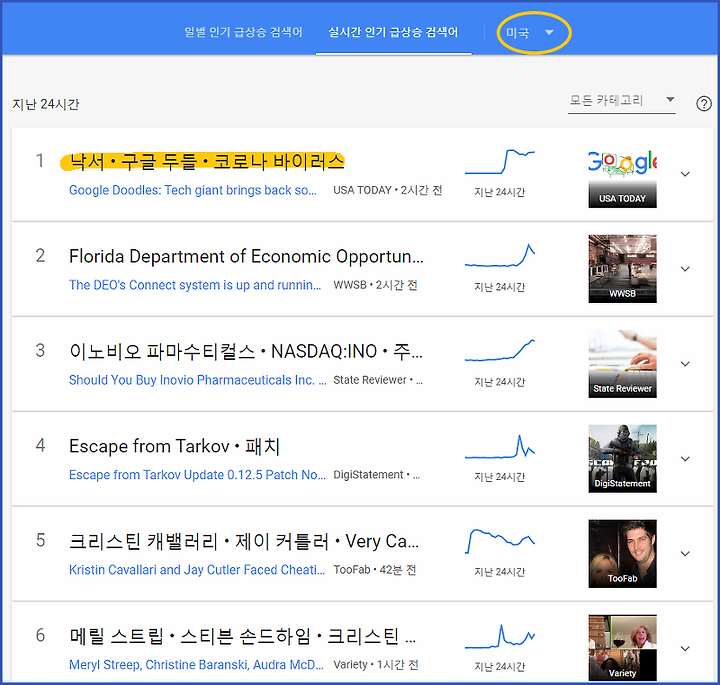Viewport: 720px width, 685px height.
Task: Click the 크리스틴 캐밸러리 • 제이 커틀러 title
Action: point(244,541)
